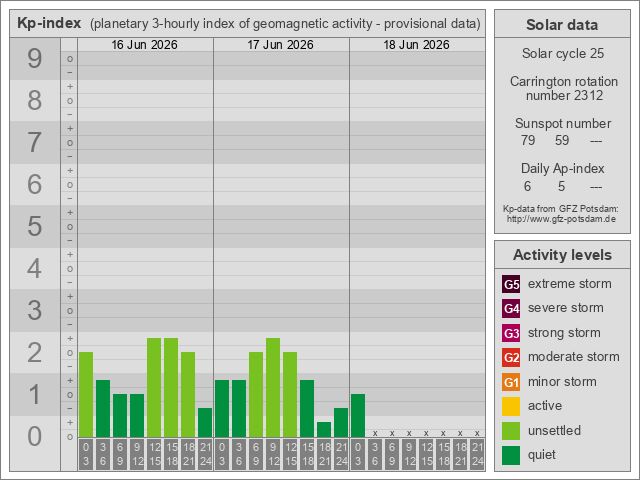Click the G3 strong storm badge
This screenshot has width=640, height=480.
pos(511,333)
